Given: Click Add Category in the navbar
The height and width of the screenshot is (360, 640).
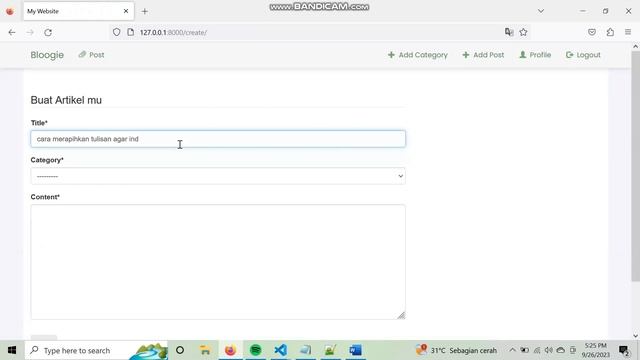Looking at the screenshot, I should (418, 55).
